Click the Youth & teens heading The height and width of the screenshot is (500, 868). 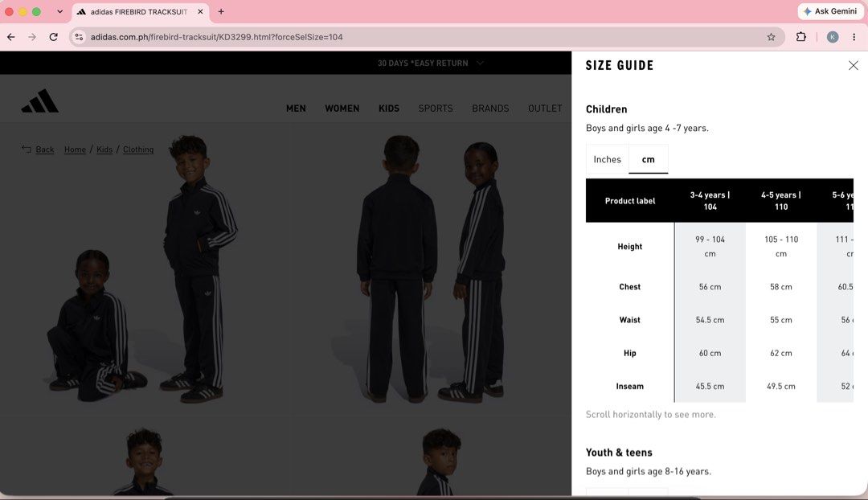point(619,453)
